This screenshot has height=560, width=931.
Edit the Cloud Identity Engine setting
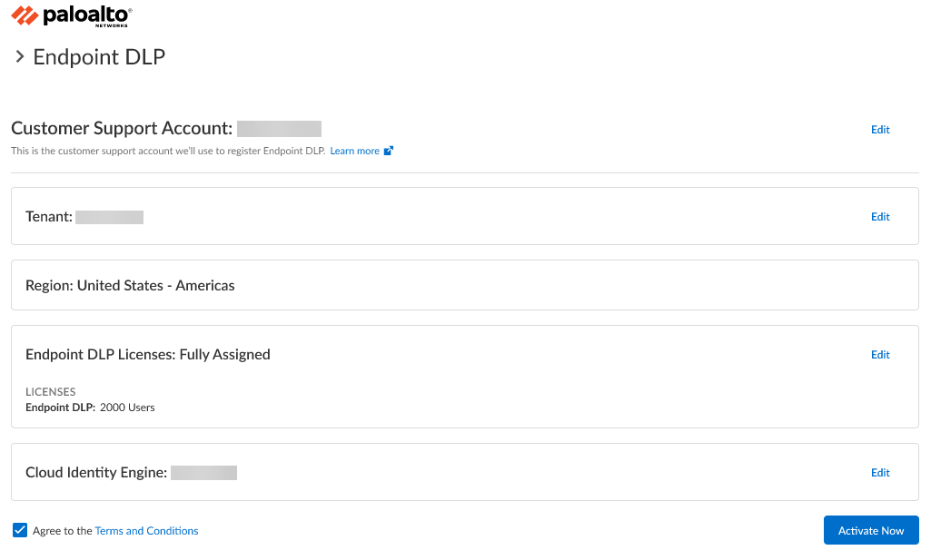click(x=880, y=473)
